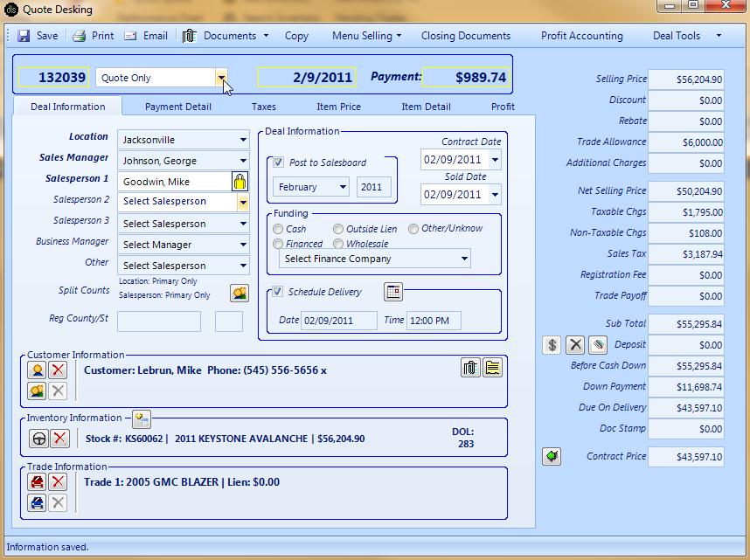Image resolution: width=750 pixels, height=560 pixels.
Task: Click the lock icon next to Salesperson 1
Action: tap(240, 182)
